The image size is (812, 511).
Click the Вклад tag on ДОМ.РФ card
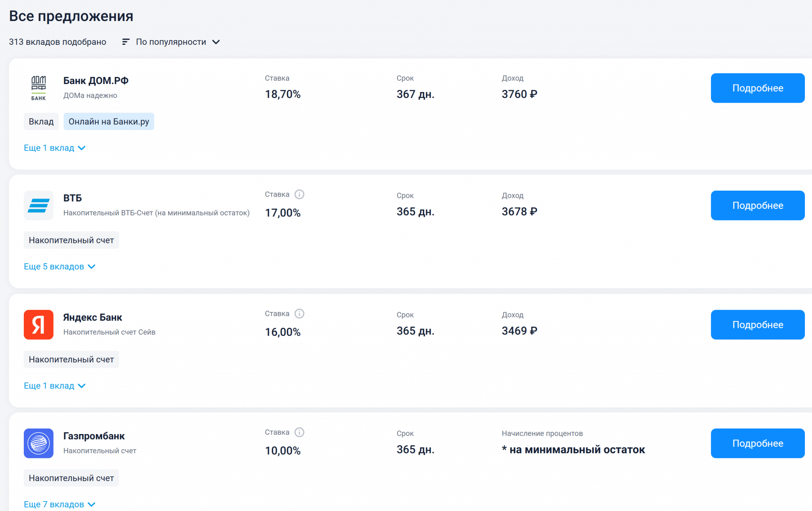41,122
